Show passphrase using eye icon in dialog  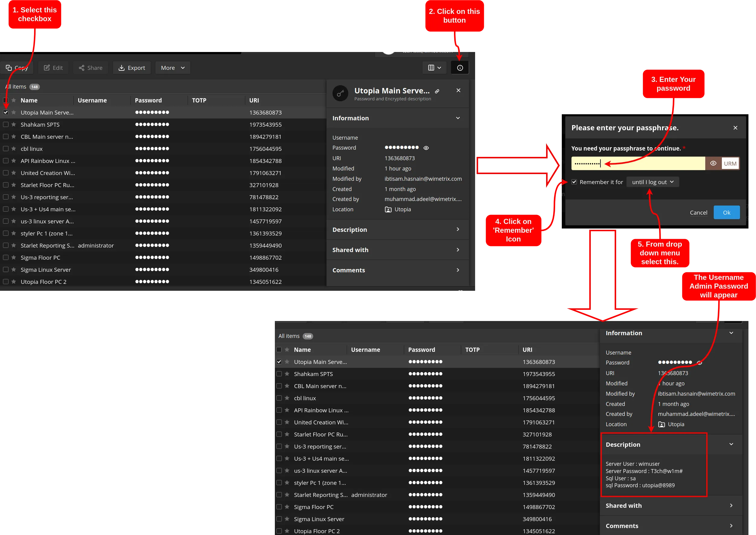point(713,164)
